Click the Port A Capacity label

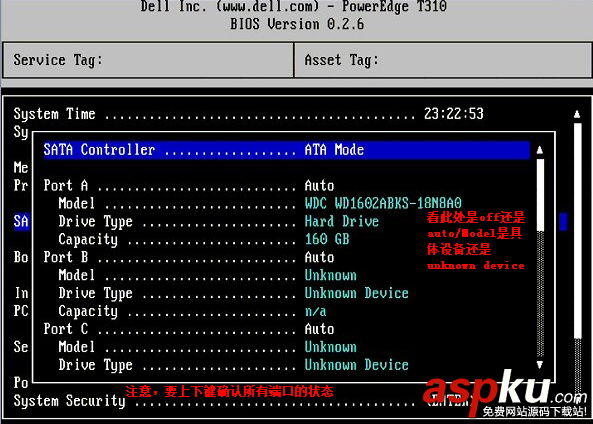88,239
